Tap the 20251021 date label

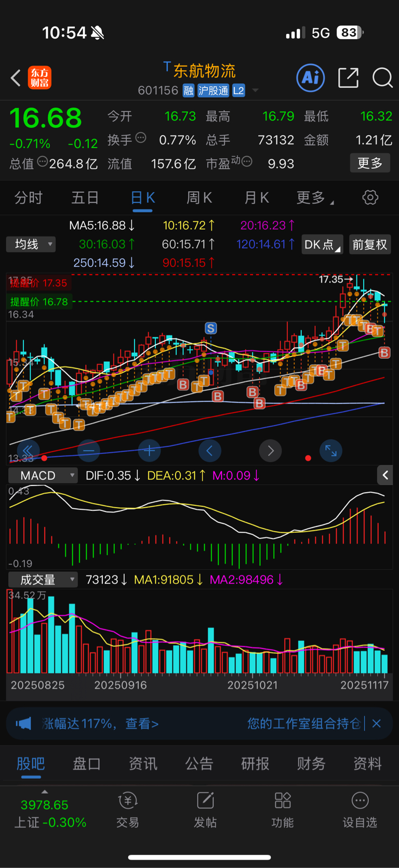pos(252,685)
